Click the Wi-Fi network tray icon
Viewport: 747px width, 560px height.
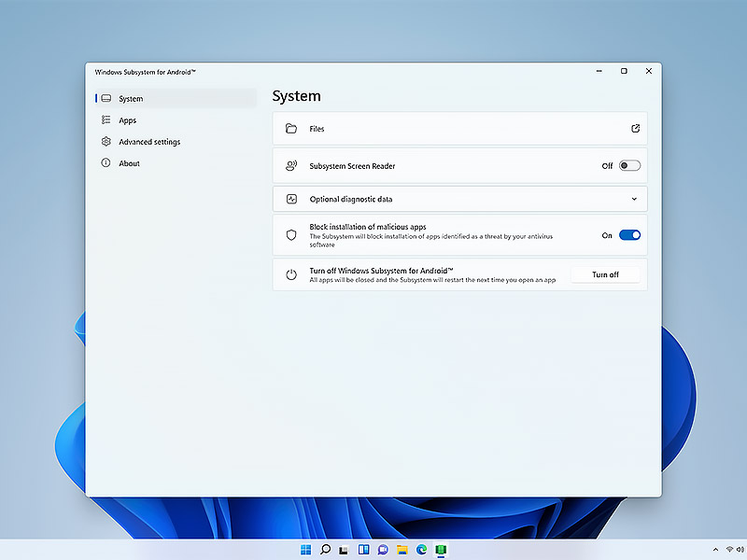pyautogui.click(x=729, y=550)
